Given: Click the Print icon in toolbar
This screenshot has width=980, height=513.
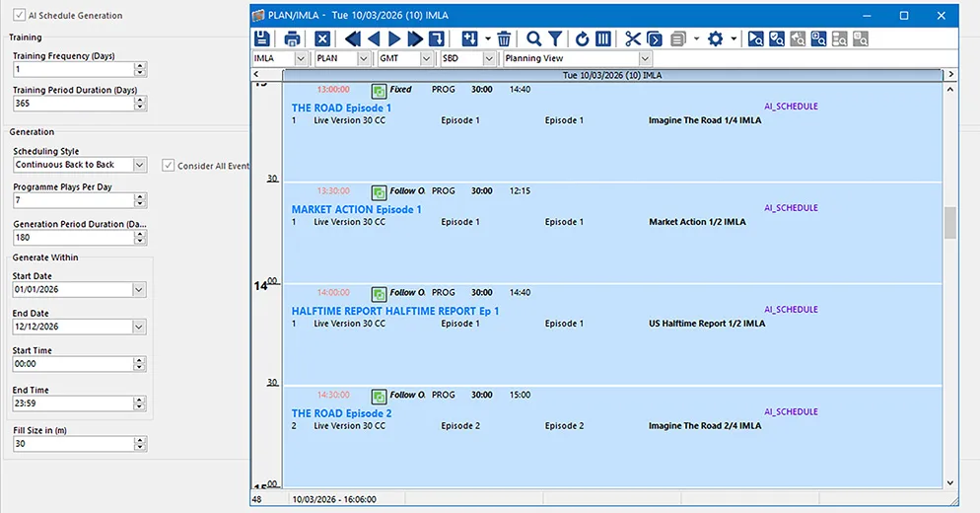Looking at the screenshot, I should (292, 38).
